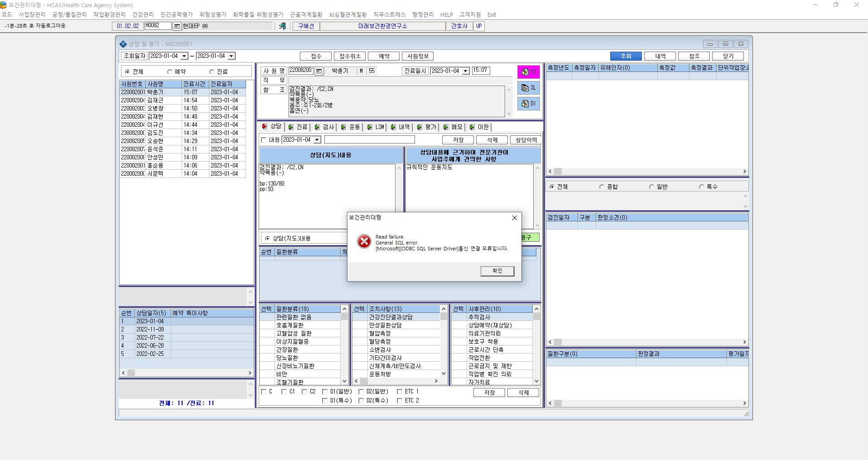Confirm the error with 확인 button
868x460 pixels.
497,271
